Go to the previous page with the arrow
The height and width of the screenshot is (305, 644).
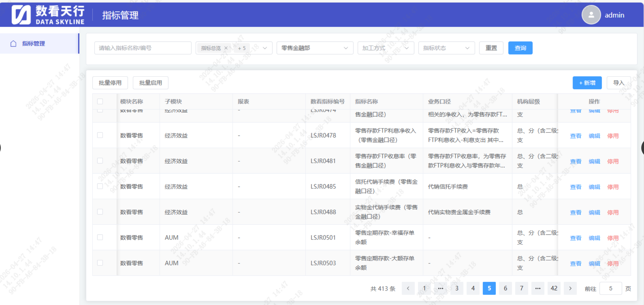coord(408,288)
